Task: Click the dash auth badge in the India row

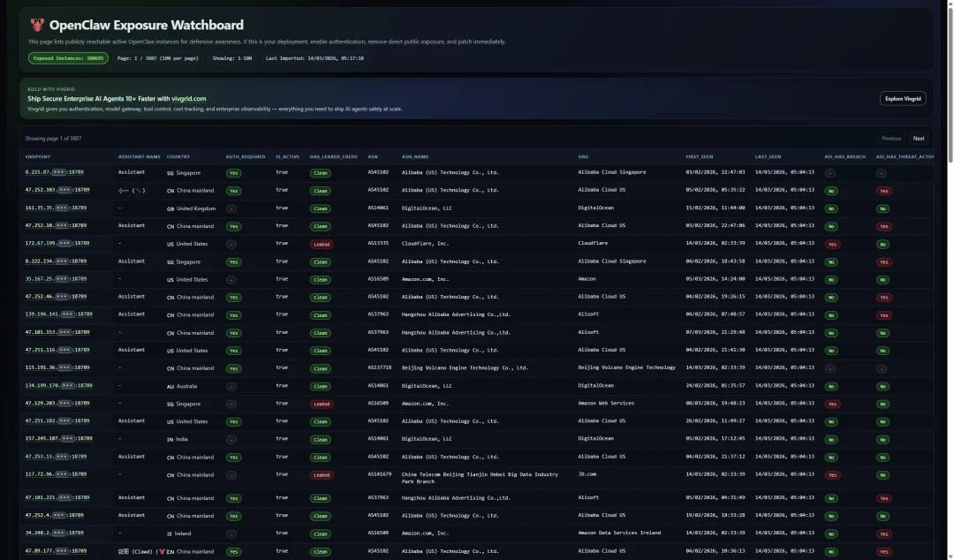Action: [x=231, y=439]
